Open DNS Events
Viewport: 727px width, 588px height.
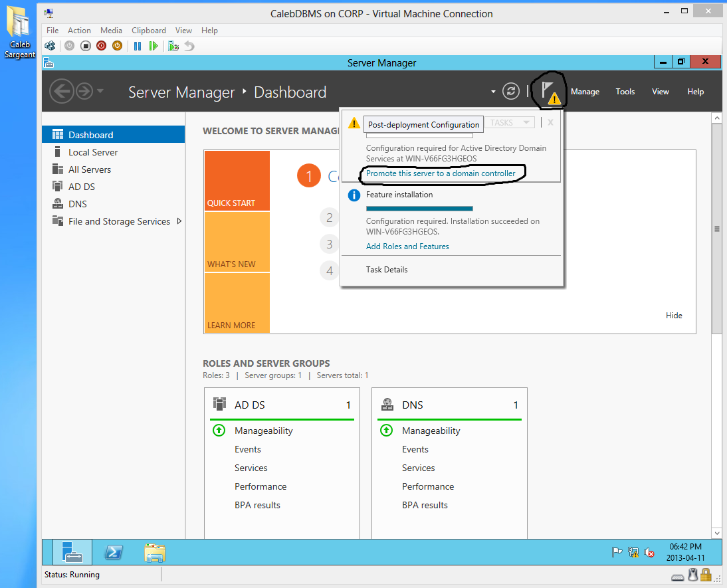415,449
